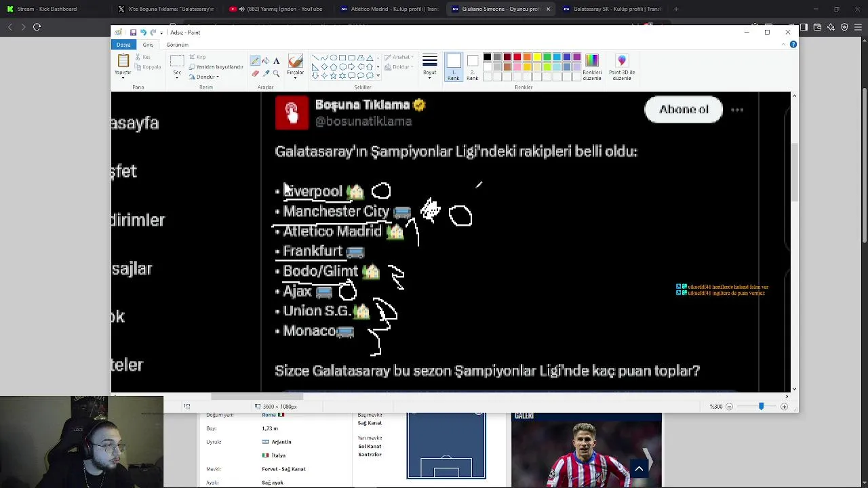Open the Anahat outline dropdown
This screenshot has height=488, width=868.
399,58
